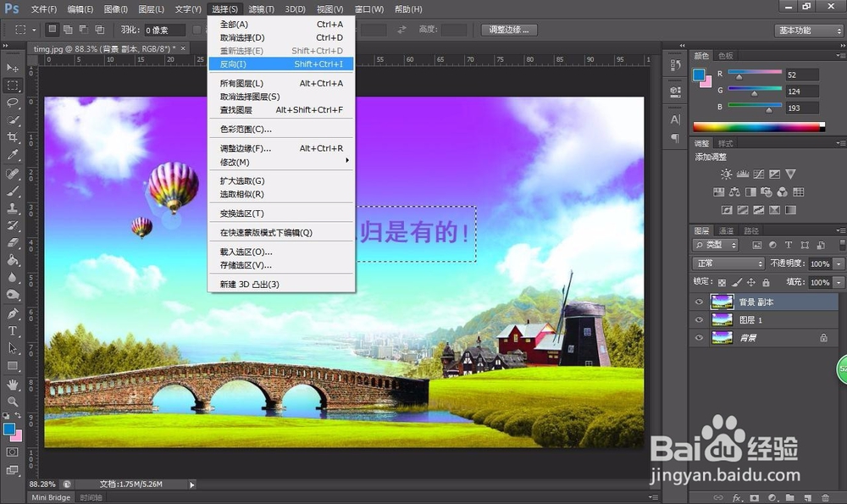Toggle lock all padlock
The width and height of the screenshot is (847, 504).
766,282
